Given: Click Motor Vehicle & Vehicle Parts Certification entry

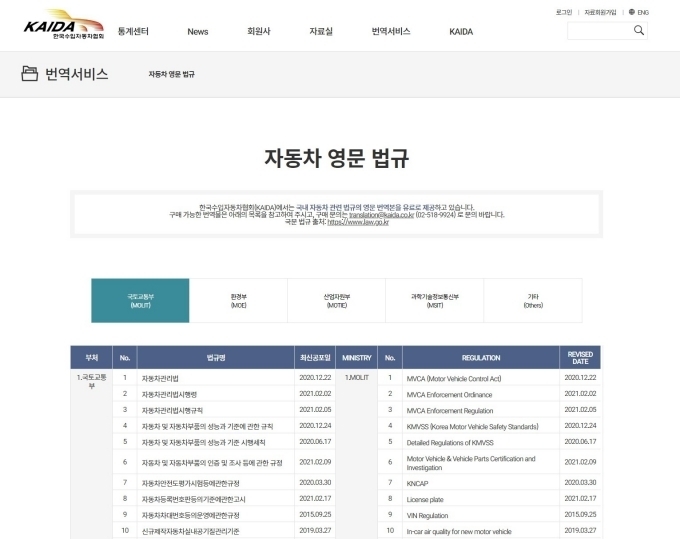Looking at the screenshot, I should pyautogui.click(x=471, y=463).
